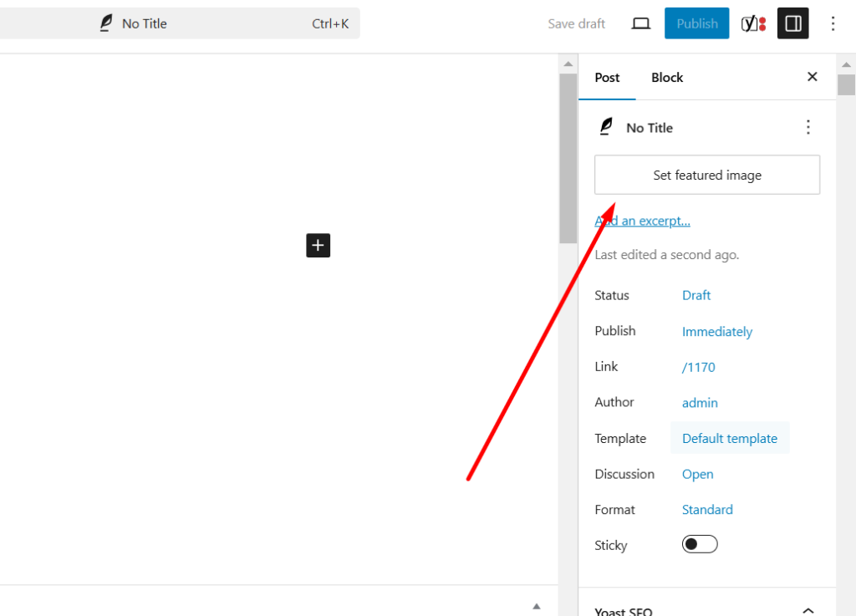Click Set featured image button

tap(706, 175)
